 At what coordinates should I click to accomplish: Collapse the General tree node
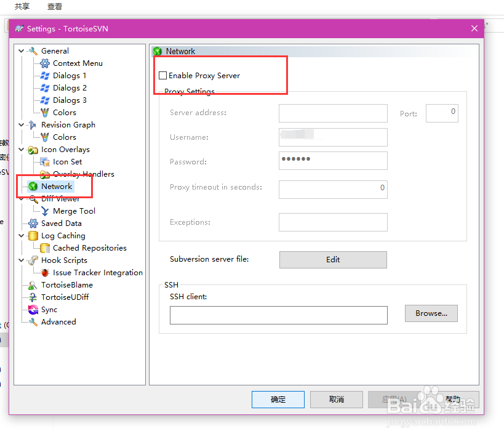pos(21,51)
